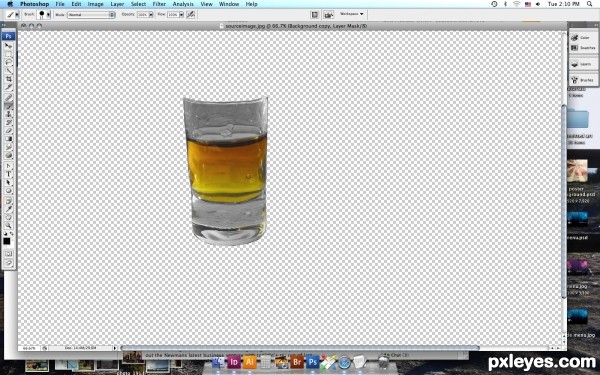Click the Ps logo atop the toolbox

pos(8,36)
